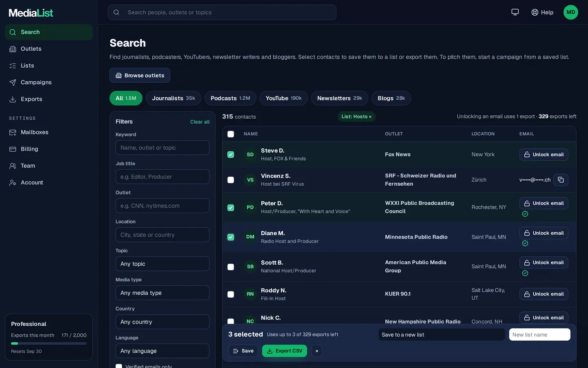Tick the Roddy N. row checkbox

coord(231,294)
